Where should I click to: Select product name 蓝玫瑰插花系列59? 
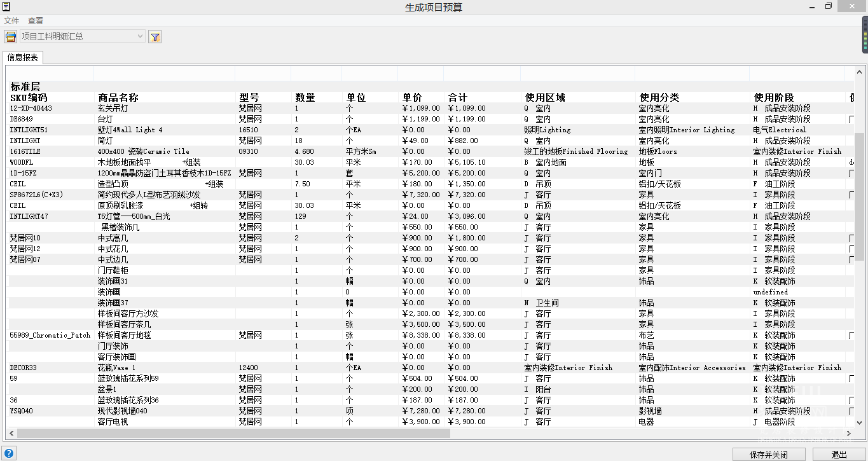128,378
